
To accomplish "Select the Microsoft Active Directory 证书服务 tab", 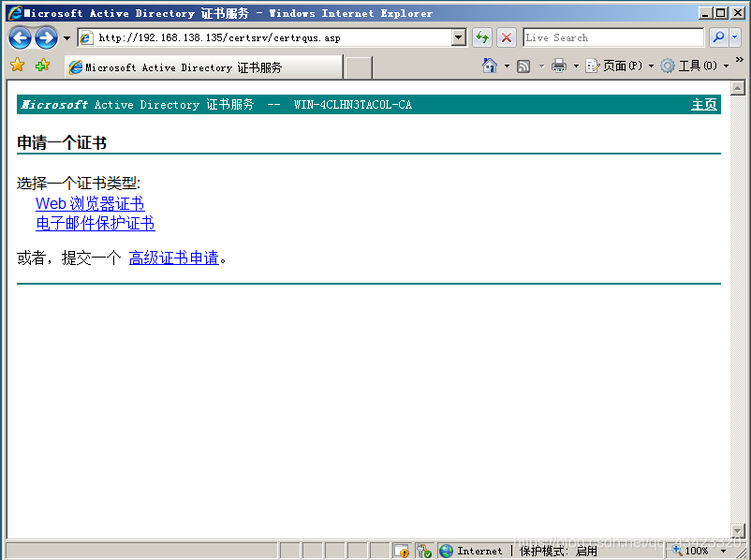I will [x=204, y=67].
